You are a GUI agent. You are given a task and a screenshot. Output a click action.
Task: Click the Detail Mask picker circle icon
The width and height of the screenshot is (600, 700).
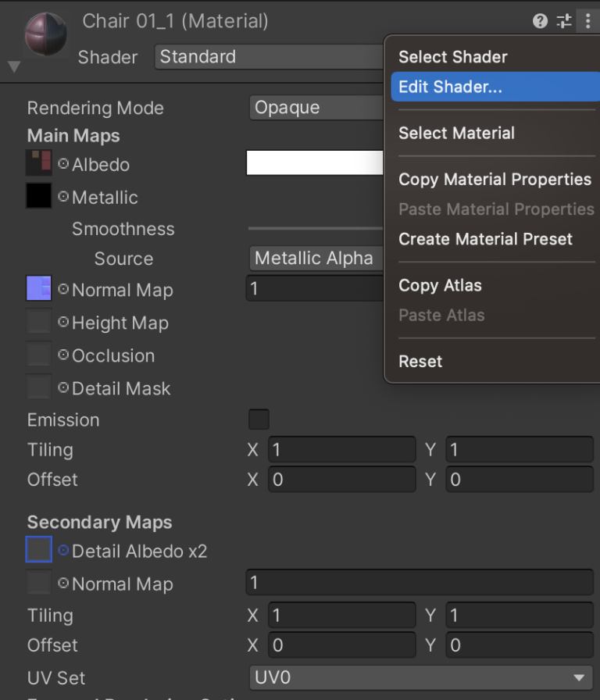(x=62, y=387)
